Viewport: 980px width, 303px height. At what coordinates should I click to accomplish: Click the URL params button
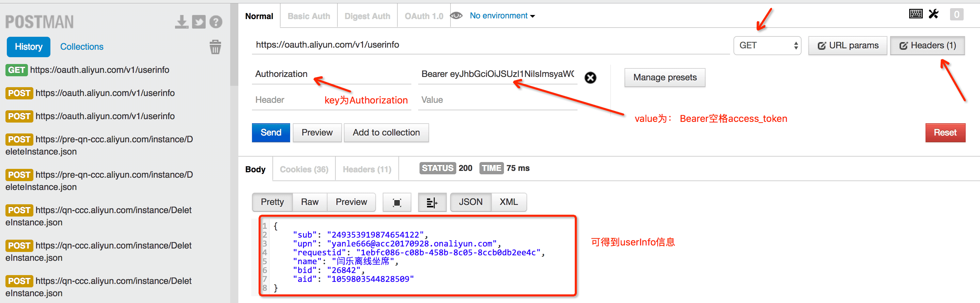click(x=848, y=46)
